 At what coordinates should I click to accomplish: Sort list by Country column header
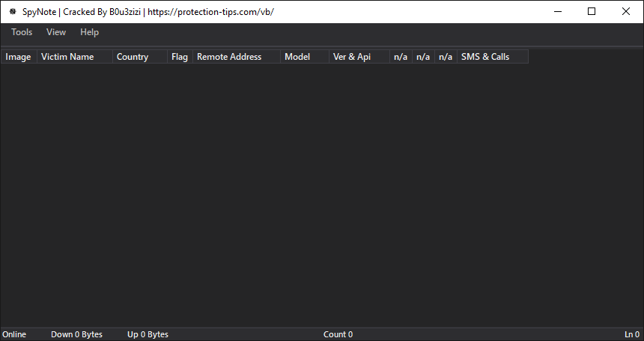click(x=139, y=57)
